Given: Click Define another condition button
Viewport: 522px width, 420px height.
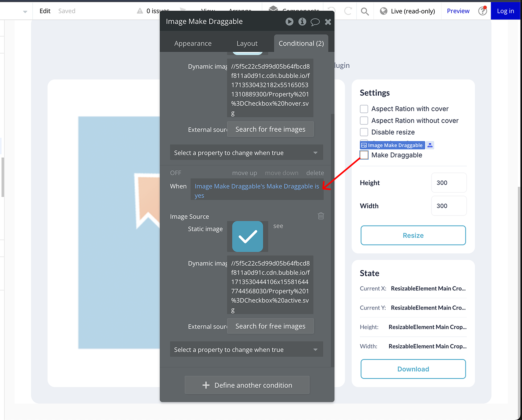Looking at the screenshot, I should pos(247,385).
